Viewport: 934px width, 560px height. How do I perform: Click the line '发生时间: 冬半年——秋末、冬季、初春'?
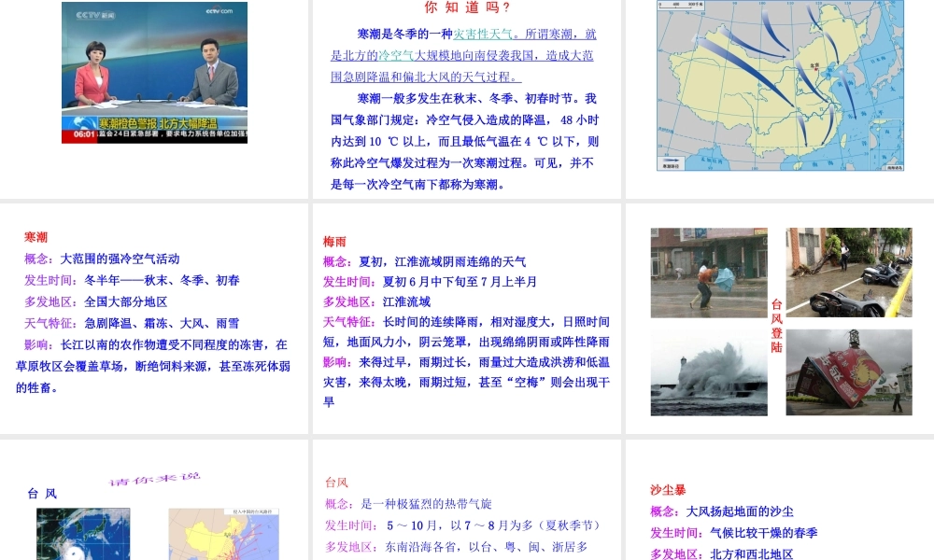pos(132,280)
